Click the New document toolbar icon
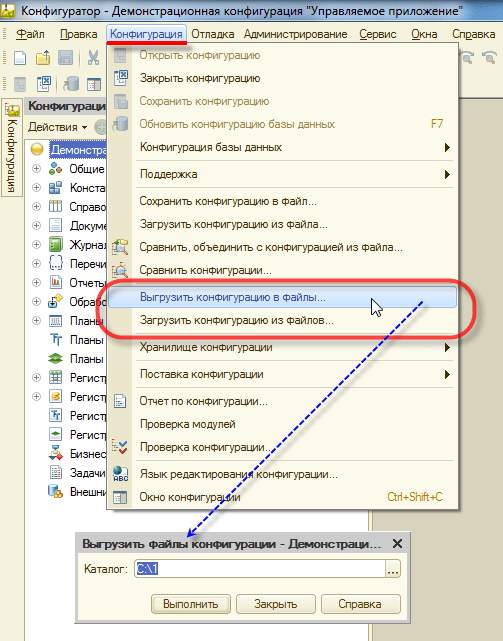 coord(20,58)
